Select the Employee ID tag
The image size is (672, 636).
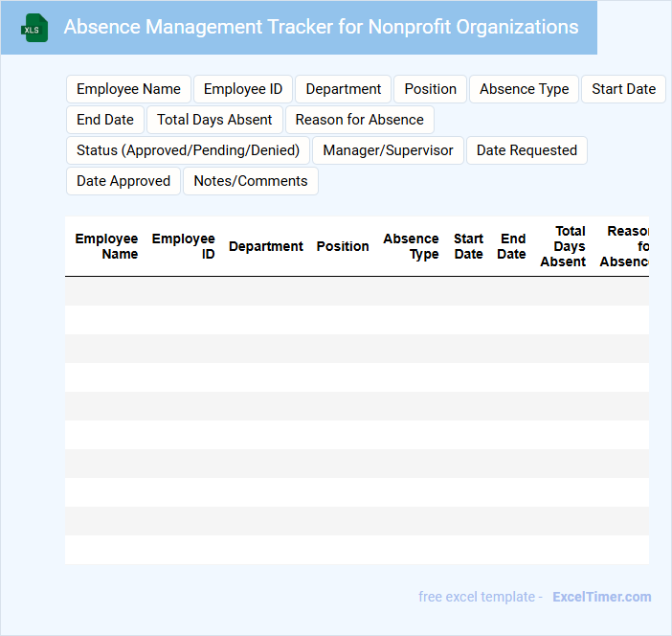click(243, 89)
